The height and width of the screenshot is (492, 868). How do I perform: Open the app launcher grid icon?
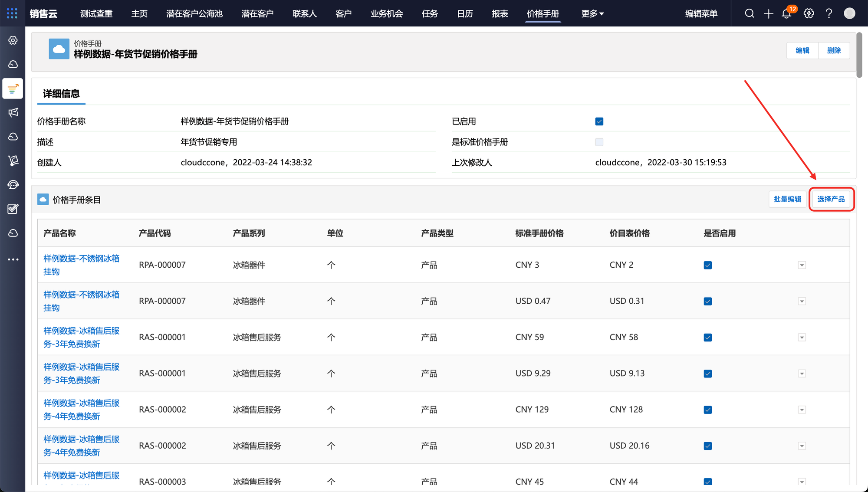tap(12, 13)
